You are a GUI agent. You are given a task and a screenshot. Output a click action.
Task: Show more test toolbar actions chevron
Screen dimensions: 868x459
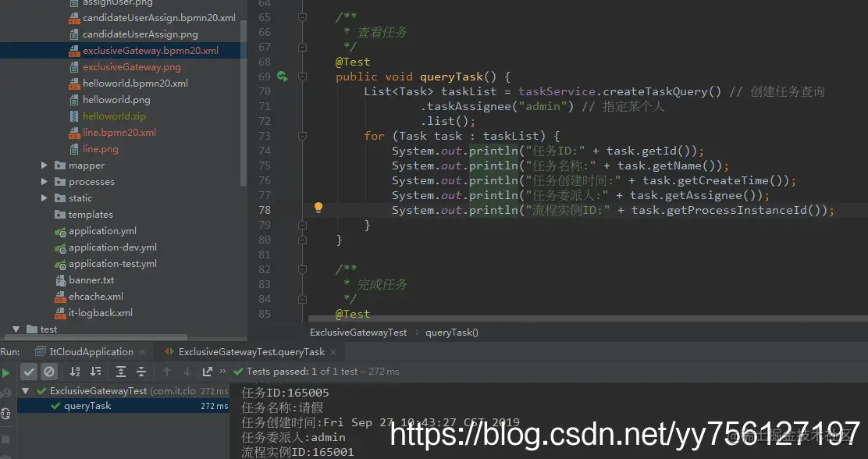click(x=223, y=371)
